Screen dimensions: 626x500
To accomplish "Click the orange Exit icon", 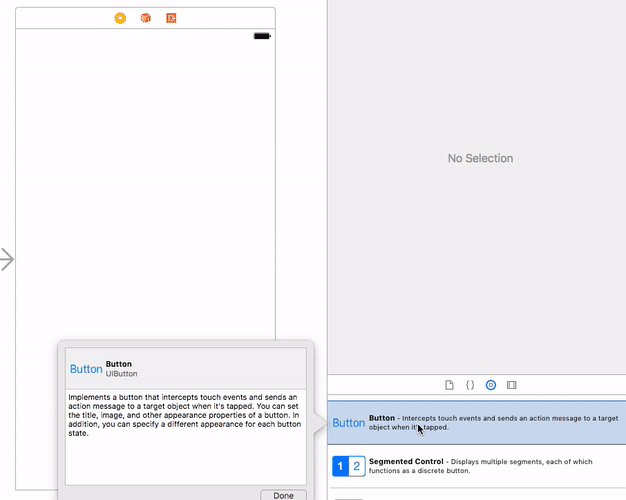I will click(x=171, y=18).
